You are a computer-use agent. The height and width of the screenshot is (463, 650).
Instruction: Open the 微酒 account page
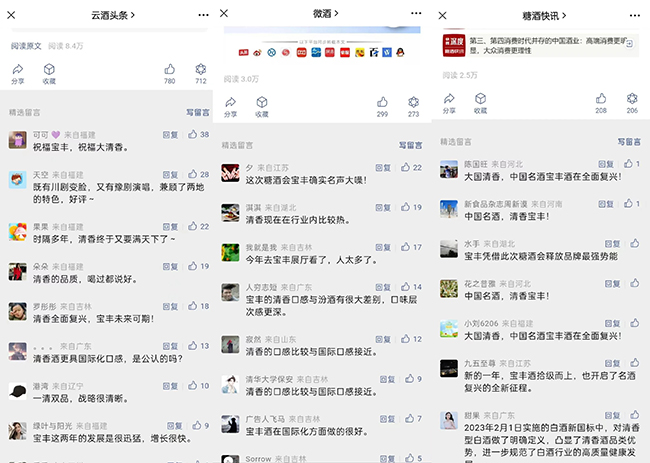point(325,14)
